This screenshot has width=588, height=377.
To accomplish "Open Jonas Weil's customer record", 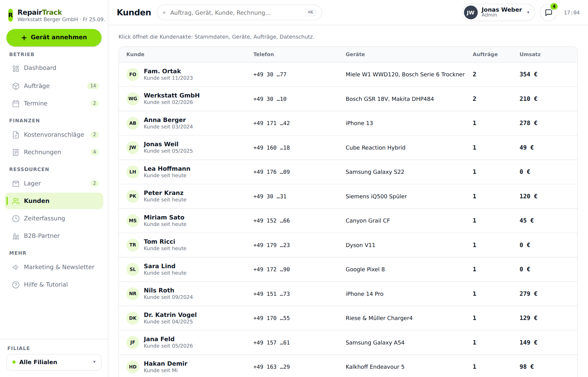I will (348, 148).
